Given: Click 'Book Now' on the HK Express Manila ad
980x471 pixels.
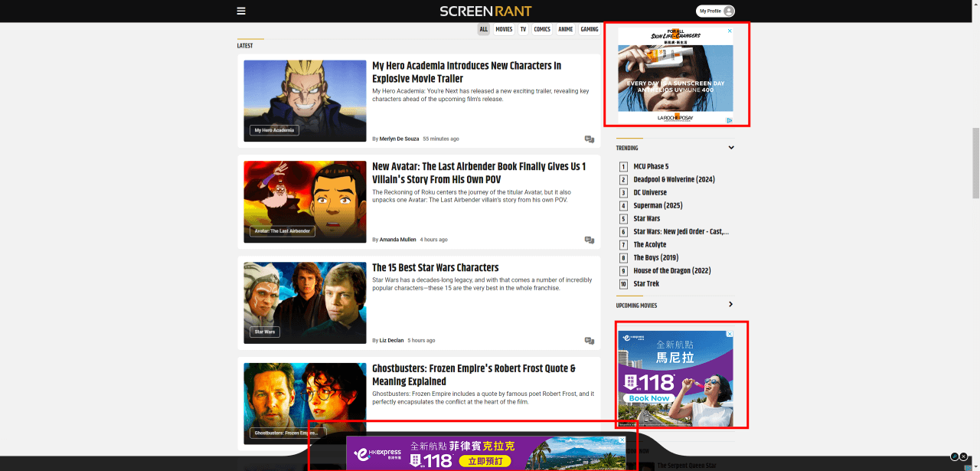Looking at the screenshot, I should tap(649, 398).
